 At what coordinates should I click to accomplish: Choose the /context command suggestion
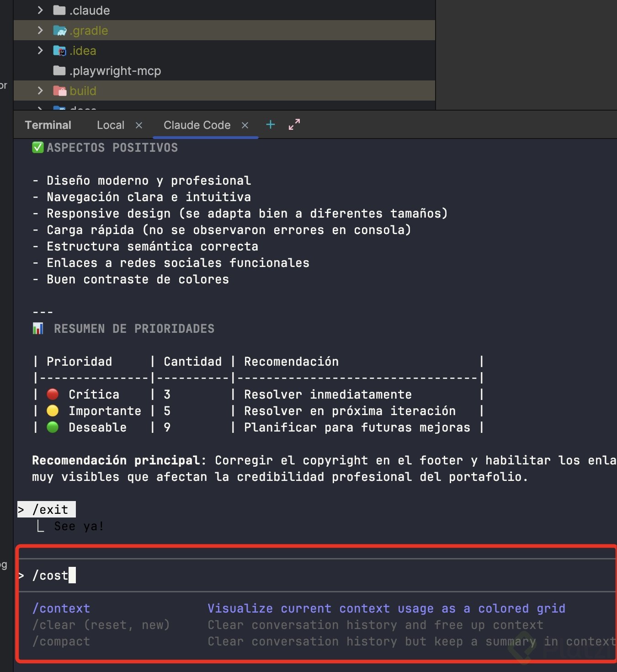coord(61,608)
